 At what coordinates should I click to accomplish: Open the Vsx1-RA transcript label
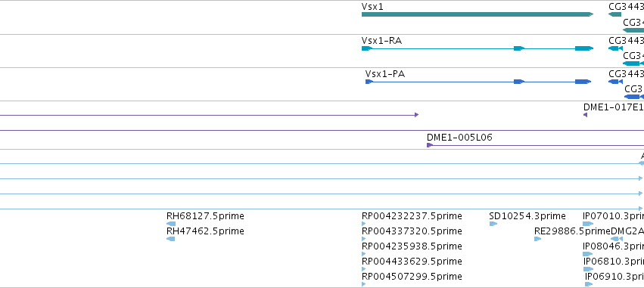click(x=381, y=41)
